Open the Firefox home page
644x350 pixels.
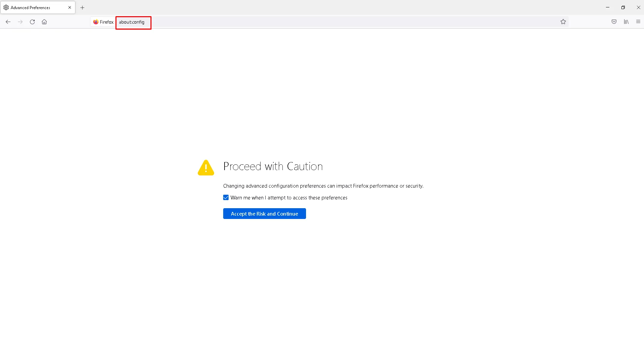(x=44, y=22)
